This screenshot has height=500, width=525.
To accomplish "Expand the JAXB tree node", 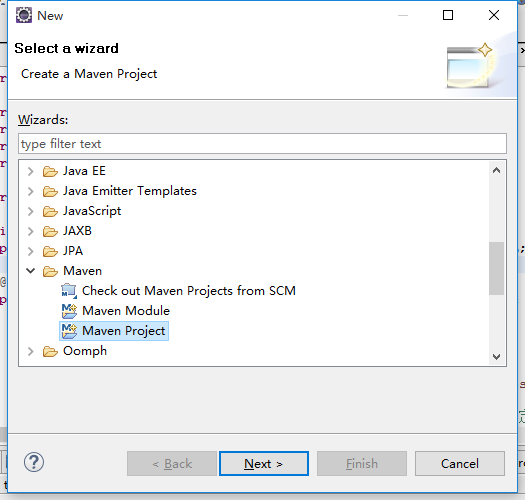I will pyautogui.click(x=30, y=231).
